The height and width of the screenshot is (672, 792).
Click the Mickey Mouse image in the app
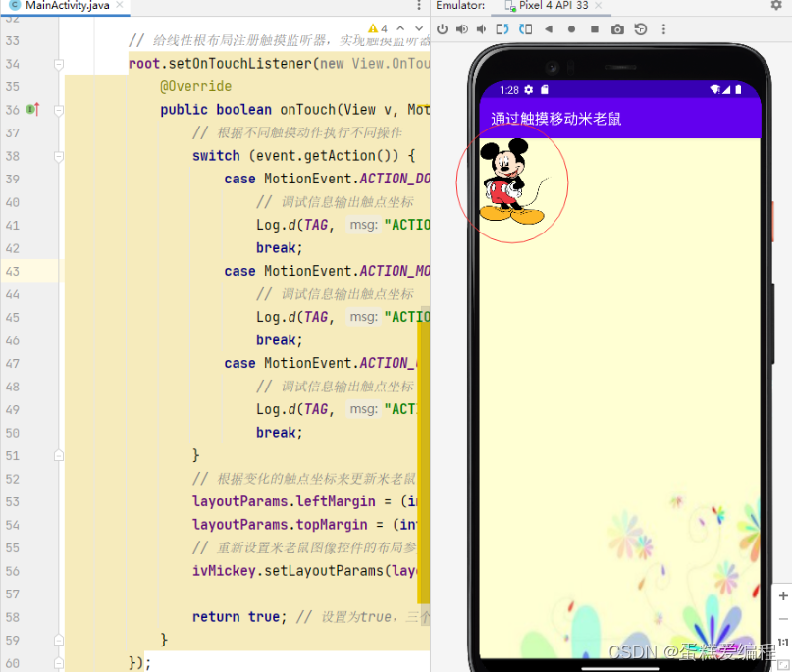[x=512, y=181]
